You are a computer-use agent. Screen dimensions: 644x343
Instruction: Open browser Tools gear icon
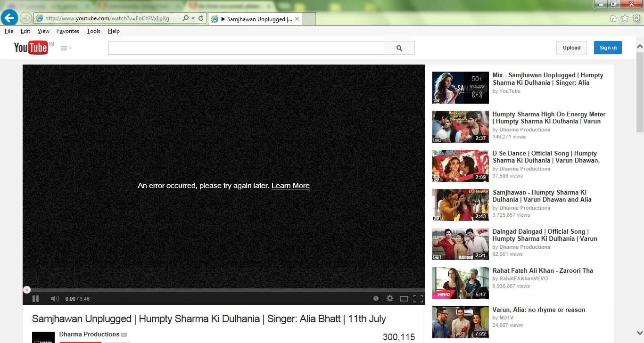pos(636,18)
